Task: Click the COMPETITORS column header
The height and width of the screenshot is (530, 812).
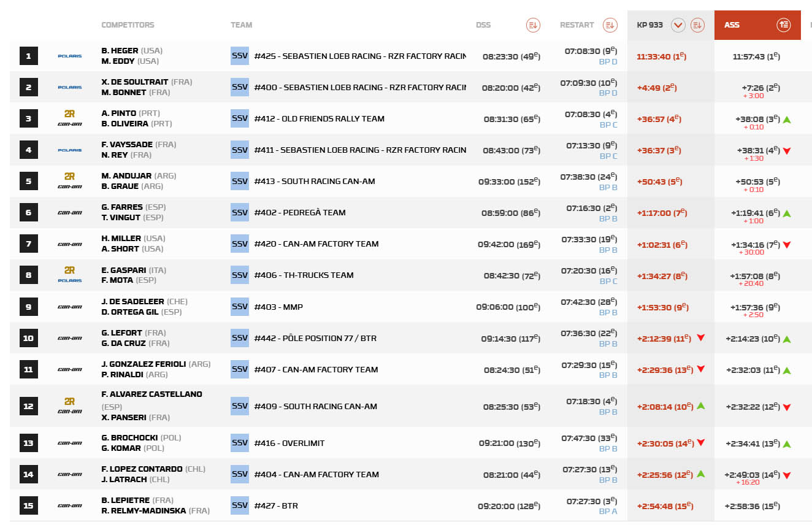Action: [x=128, y=25]
